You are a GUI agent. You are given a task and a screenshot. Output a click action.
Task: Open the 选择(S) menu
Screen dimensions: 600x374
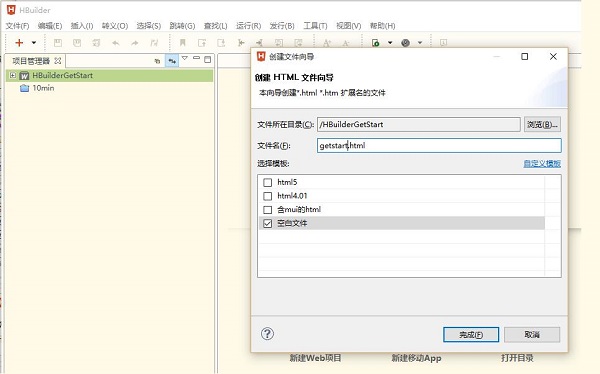148,26
